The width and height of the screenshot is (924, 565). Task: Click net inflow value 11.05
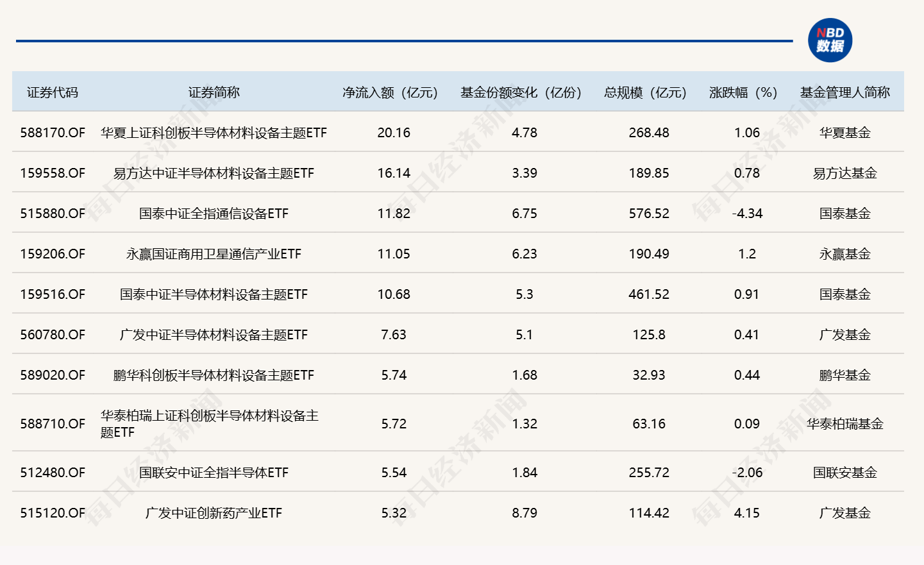click(x=394, y=254)
